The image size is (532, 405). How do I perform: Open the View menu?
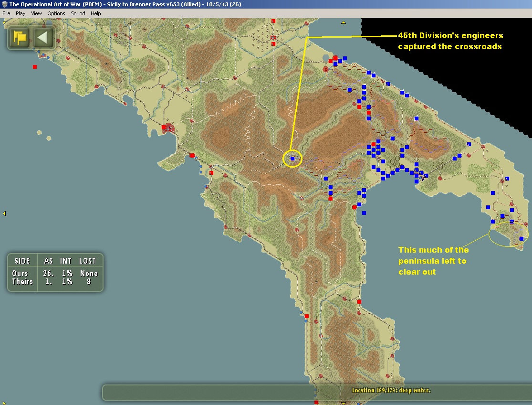pos(36,13)
